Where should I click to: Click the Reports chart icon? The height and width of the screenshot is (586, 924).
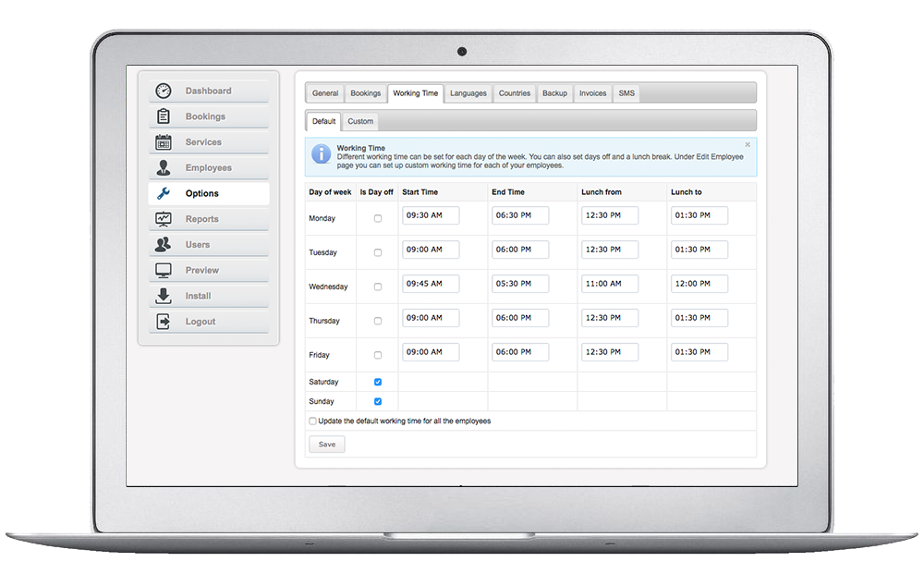point(164,219)
